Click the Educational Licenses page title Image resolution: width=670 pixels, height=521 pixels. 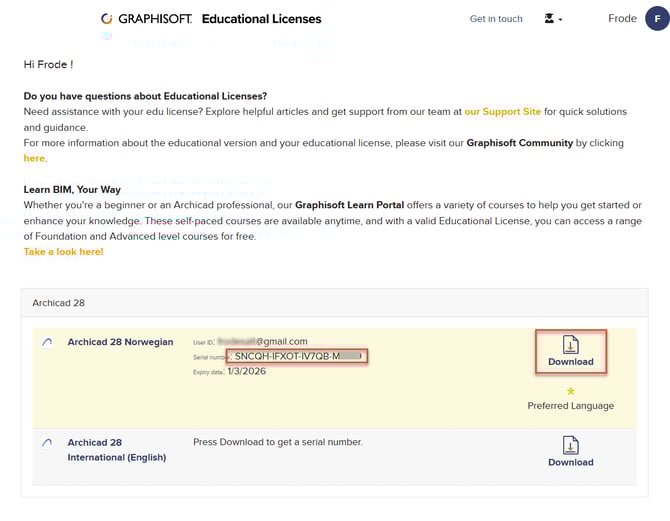[262, 19]
